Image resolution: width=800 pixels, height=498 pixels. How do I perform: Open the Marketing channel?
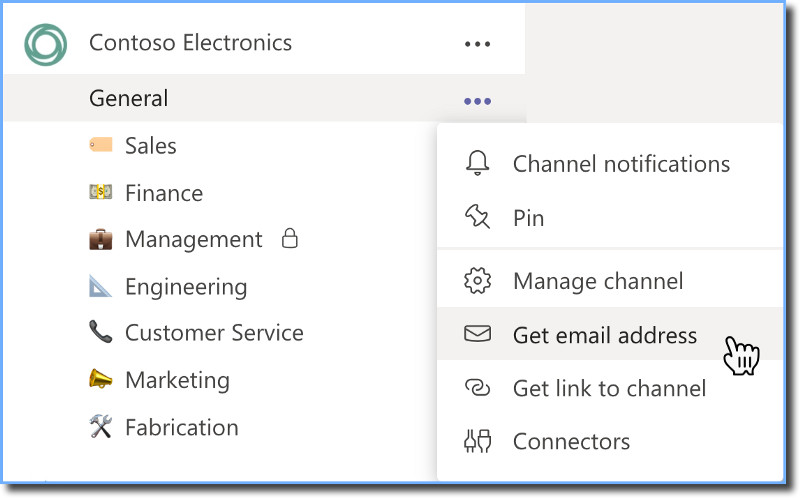point(178,381)
